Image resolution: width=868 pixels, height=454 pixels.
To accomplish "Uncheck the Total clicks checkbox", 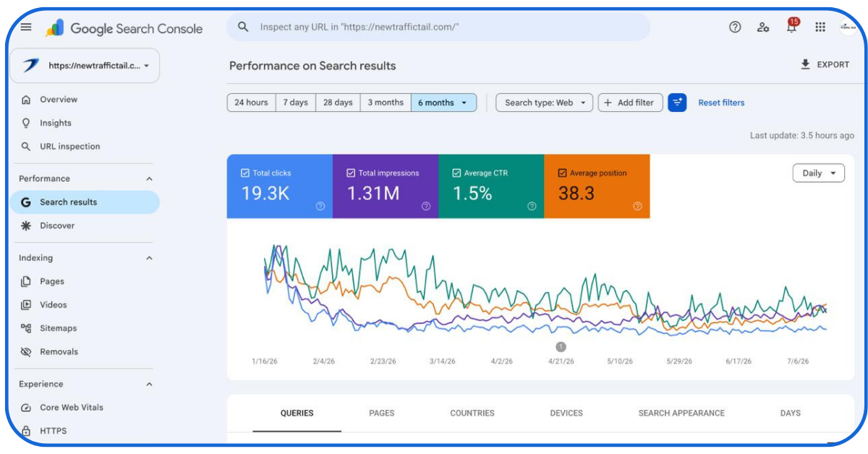I will (x=244, y=174).
